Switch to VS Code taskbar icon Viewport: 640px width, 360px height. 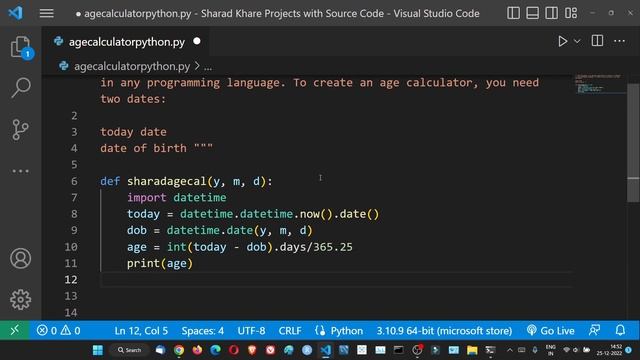coord(326,350)
